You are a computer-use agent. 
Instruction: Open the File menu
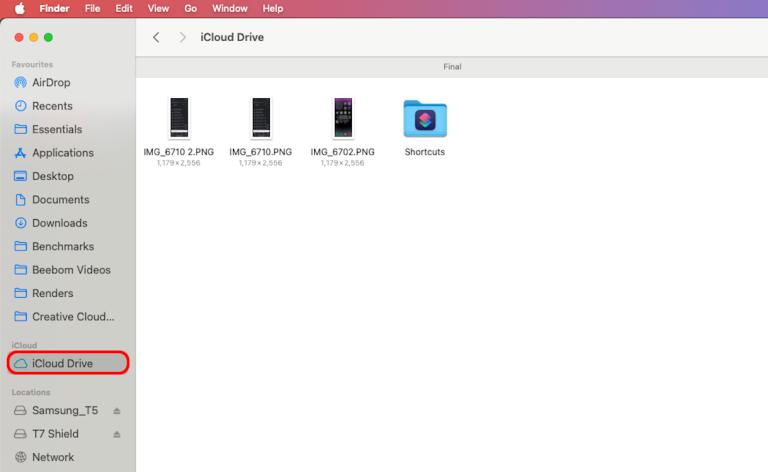92,8
